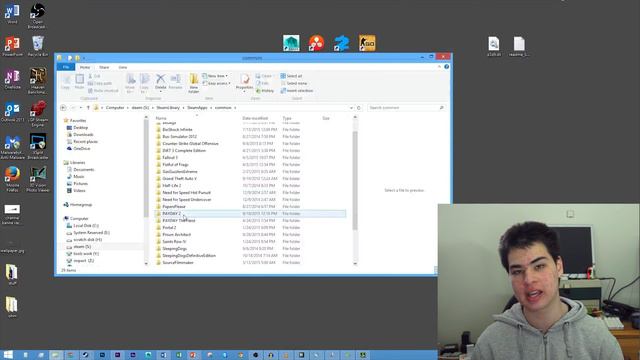The height and width of the screenshot is (360, 640).
Task: Open recent locations dropdown arrow
Action: tap(81, 108)
